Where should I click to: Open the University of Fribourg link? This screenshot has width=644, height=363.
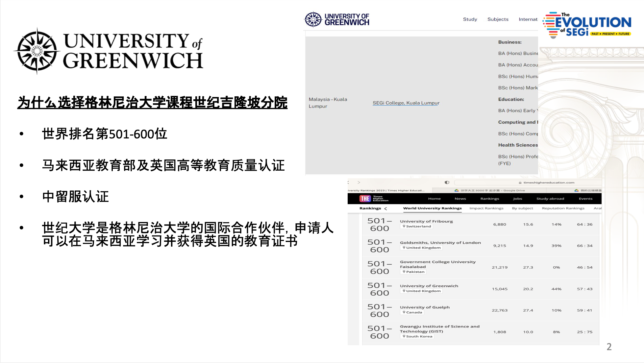click(x=426, y=221)
